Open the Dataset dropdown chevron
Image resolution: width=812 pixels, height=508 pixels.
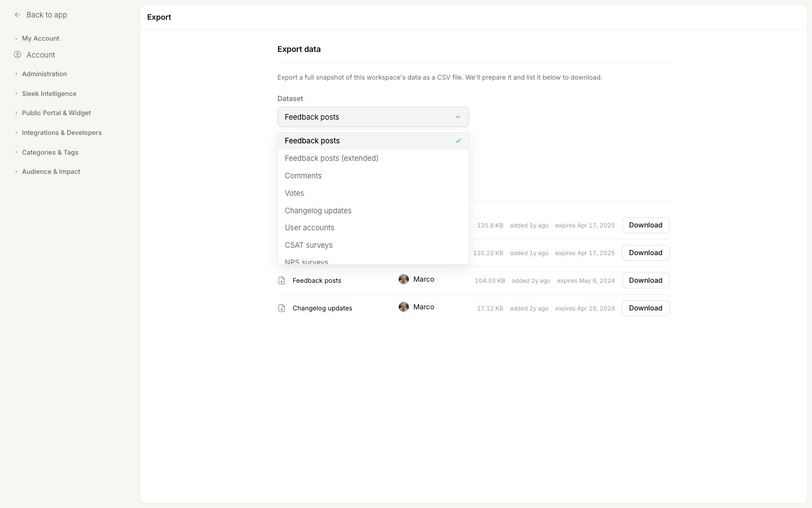click(x=458, y=117)
